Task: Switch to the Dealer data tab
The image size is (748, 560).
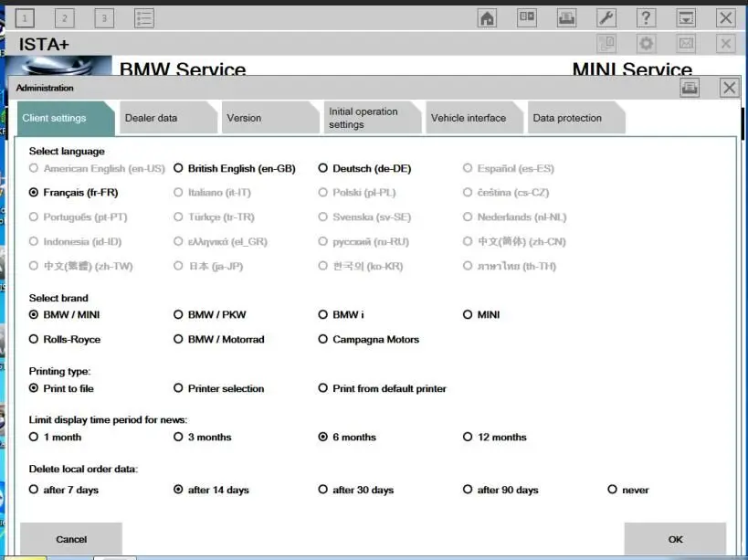Action: point(168,118)
